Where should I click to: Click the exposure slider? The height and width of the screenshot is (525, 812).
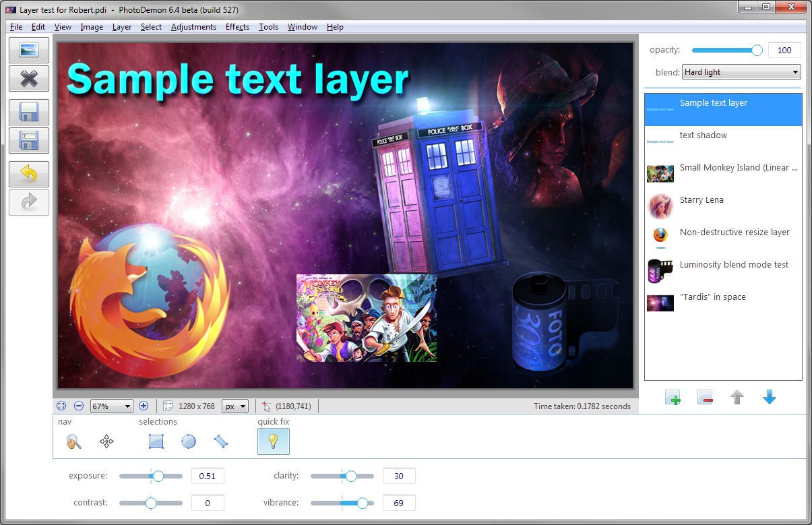pyautogui.click(x=151, y=476)
